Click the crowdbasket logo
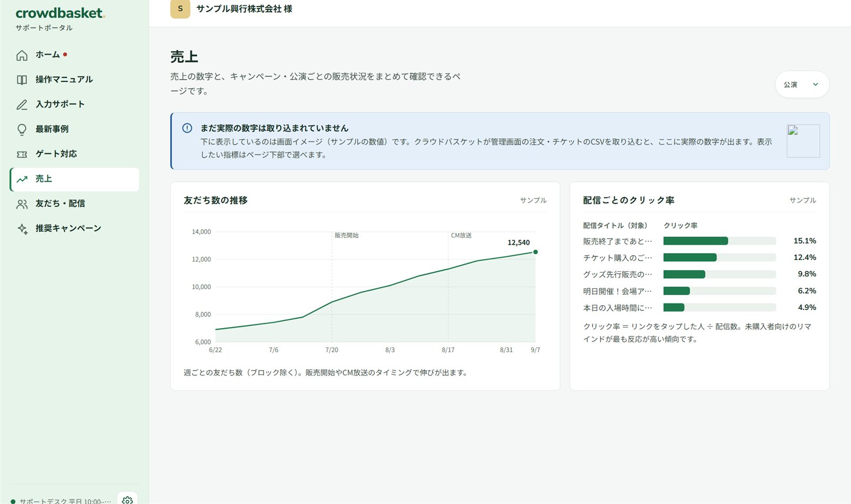This screenshot has height=504, width=851. coord(60,13)
